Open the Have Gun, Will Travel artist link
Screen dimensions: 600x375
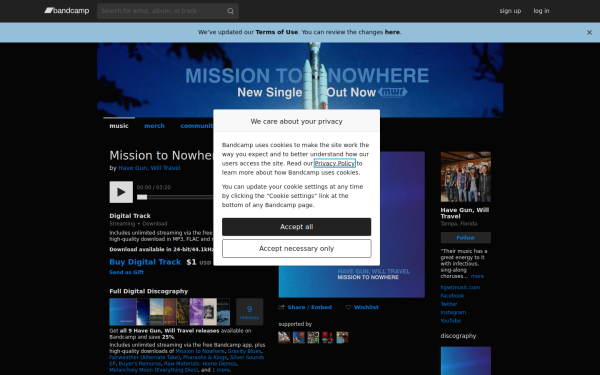(149, 168)
